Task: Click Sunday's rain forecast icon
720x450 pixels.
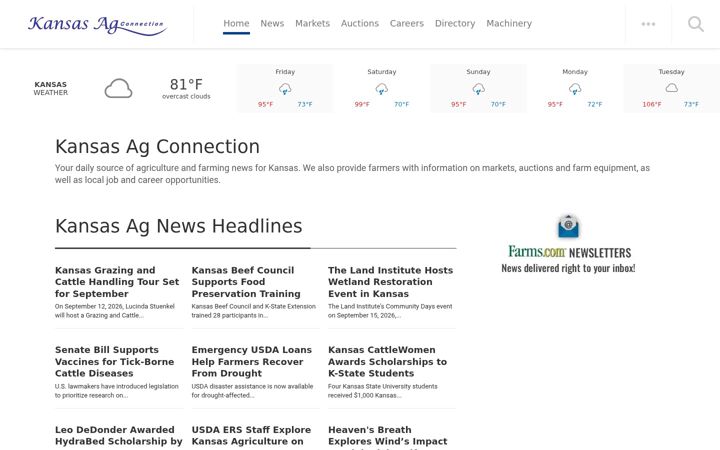Action: click(x=478, y=89)
